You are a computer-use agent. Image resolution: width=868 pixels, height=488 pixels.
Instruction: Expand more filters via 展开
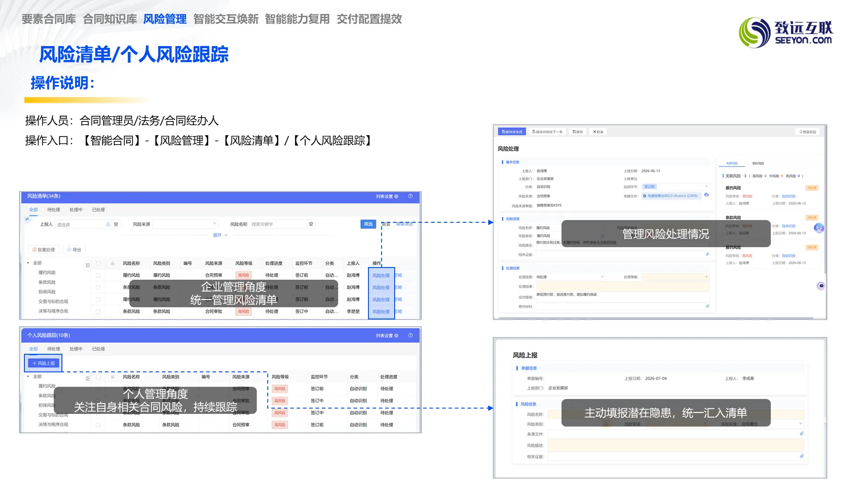click(x=220, y=235)
